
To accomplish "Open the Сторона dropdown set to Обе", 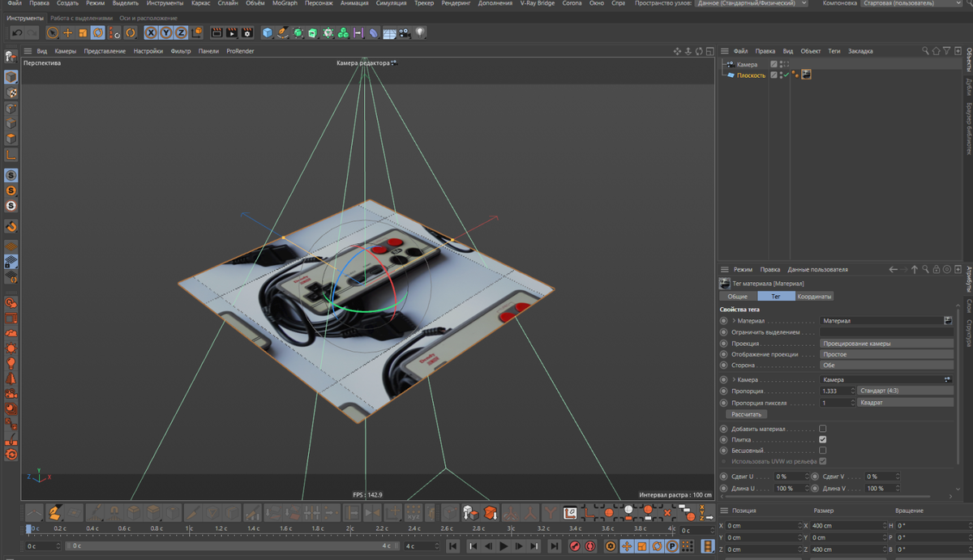I will pos(885,365).
